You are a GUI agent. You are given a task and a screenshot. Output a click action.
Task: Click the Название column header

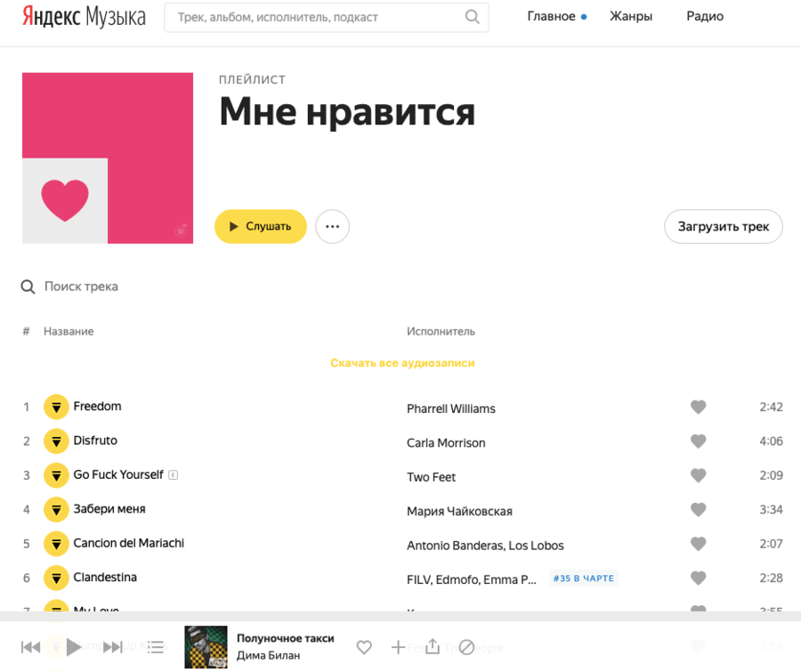[69, 332]
